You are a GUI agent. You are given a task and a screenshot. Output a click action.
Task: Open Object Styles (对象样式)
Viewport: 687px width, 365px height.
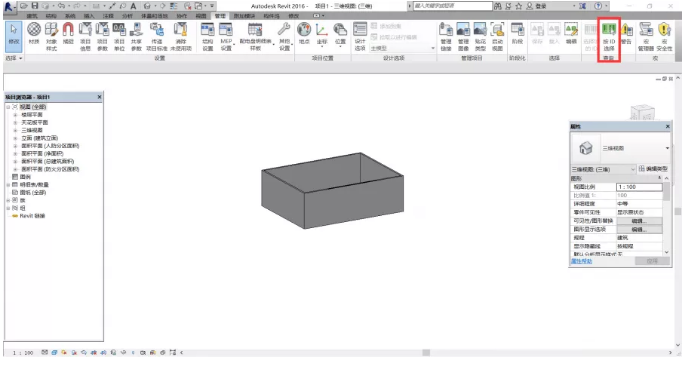pos(51,36)
